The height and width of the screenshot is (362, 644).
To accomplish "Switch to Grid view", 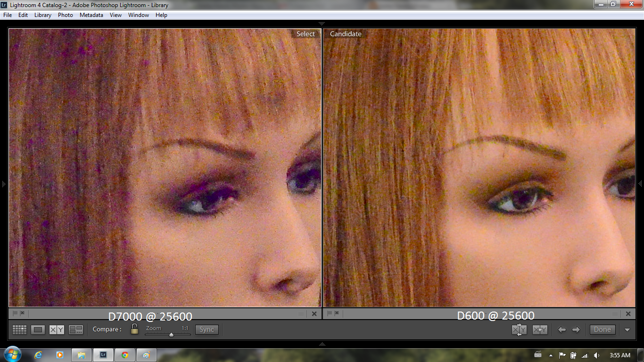I will point(19,329).
